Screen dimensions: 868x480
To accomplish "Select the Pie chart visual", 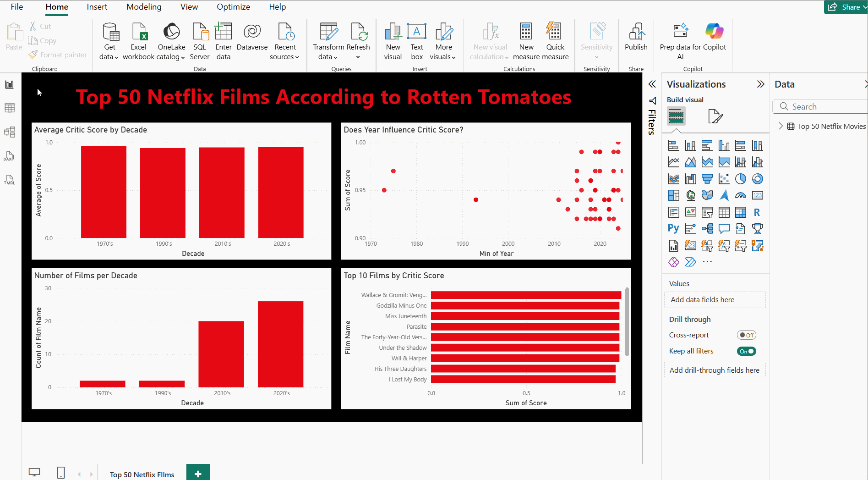I will (x=740, y=179).
